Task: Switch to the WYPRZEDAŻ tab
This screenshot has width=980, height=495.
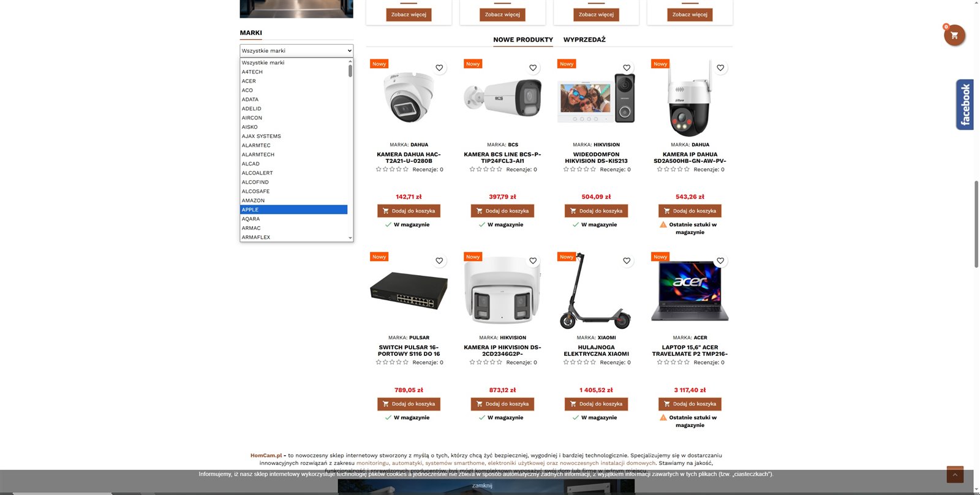Action: pyautogui.click(x=584, y=40)
